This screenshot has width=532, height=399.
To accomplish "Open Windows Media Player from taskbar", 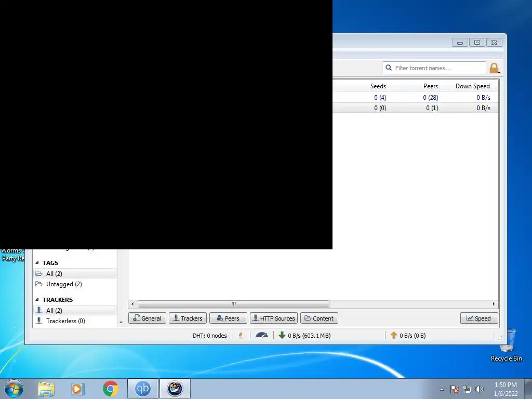I will point(77,389).
